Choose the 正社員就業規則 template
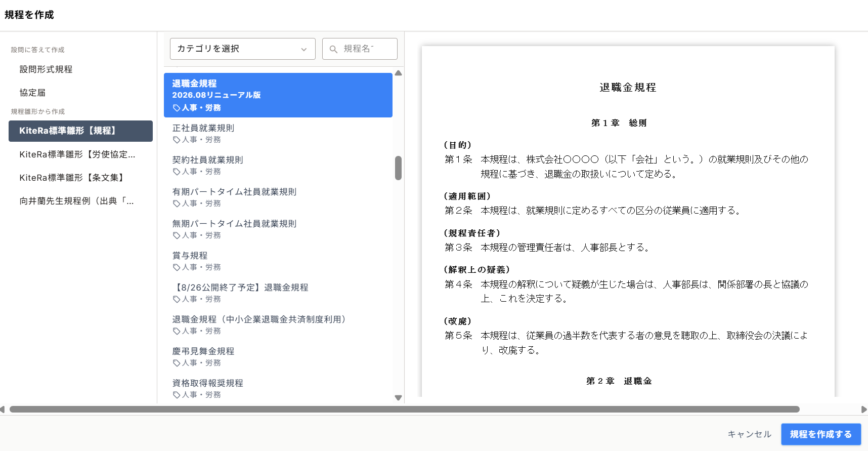 [278, 134]
